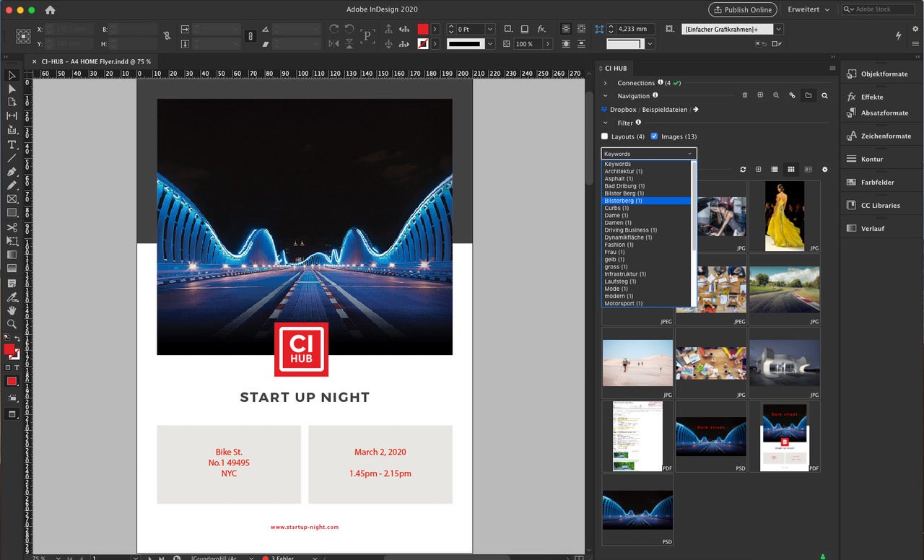924x560 pixels.
Task: Click the red fill color swatch in toolbox
Action: tap(9, 349)
